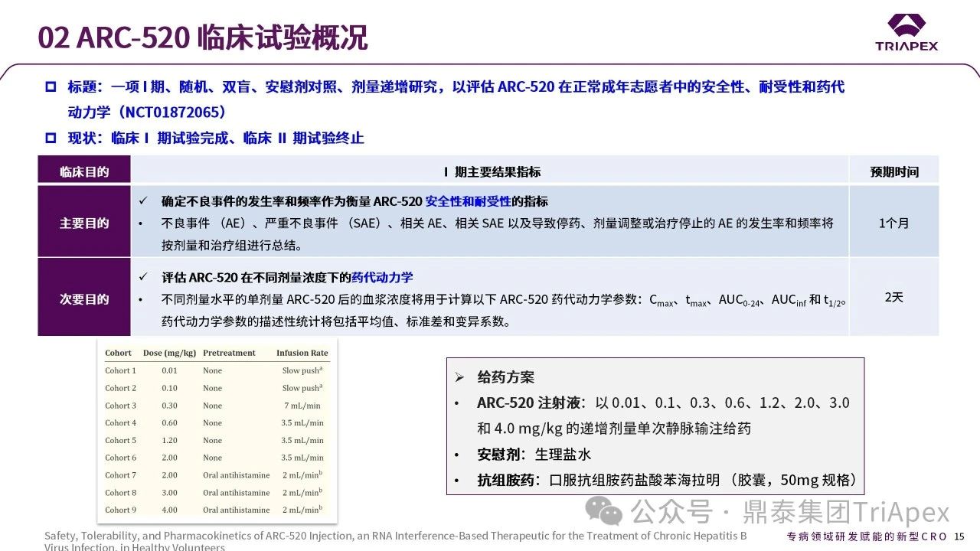The image size is (980, 551).
Task: Click the NCT01872065 trial identifier
Action: pos(176,112)
